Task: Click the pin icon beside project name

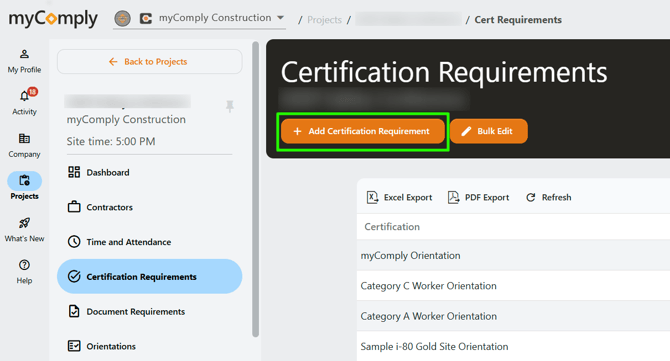Action: (x=230, y=106)
